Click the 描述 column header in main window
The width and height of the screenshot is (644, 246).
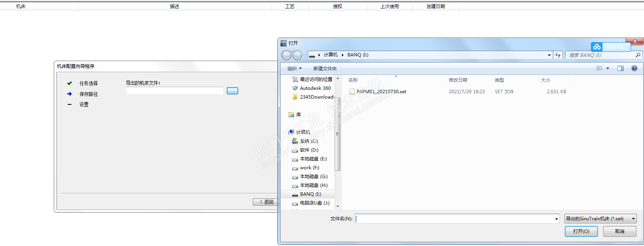tap(174, 7)
